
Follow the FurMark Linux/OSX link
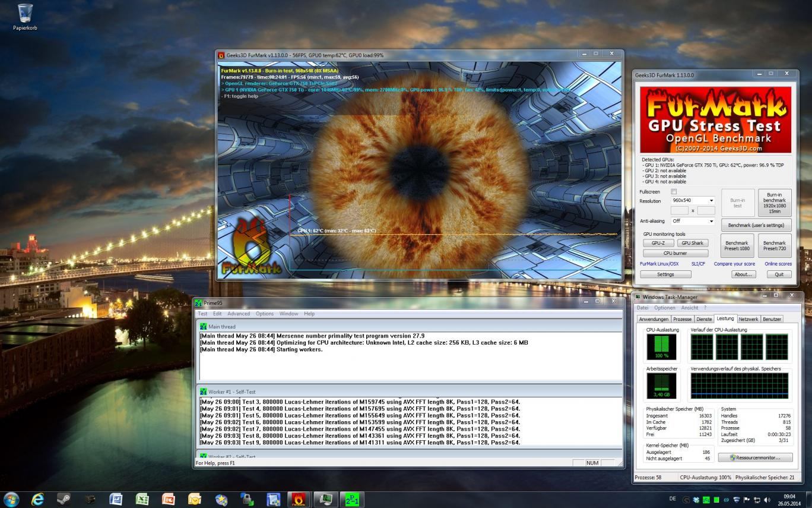(659, 264)
